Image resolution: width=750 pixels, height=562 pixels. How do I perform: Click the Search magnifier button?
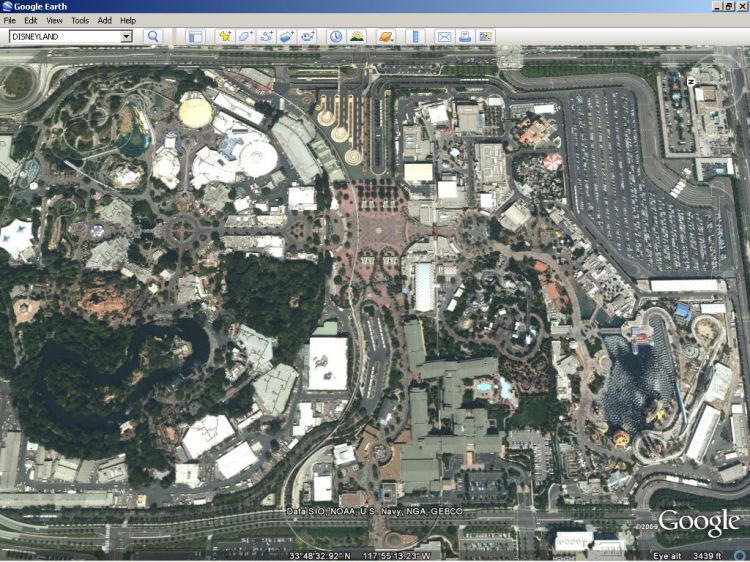click(x=153, y=36)
